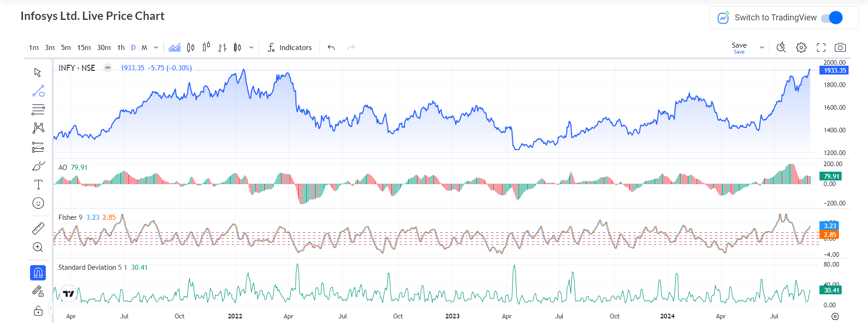Toggle magnet mode for drawings
This screenshot has height=323, width=868.
38,273
